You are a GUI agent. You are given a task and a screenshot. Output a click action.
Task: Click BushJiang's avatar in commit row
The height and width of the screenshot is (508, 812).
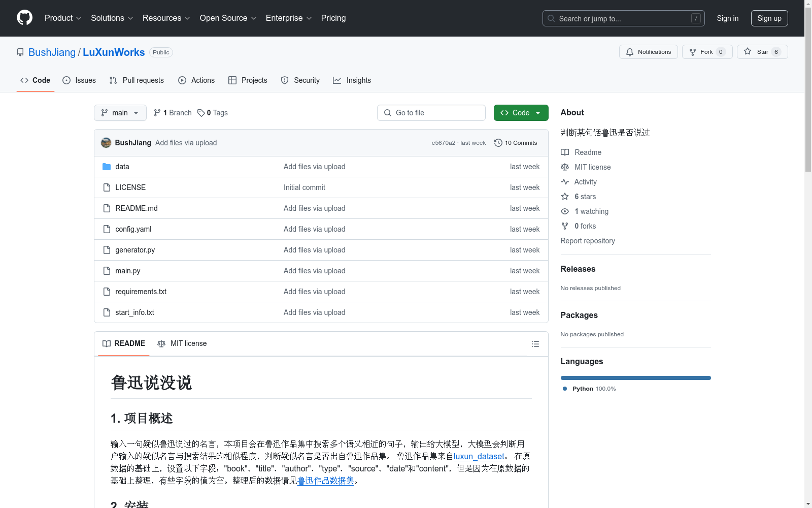(x=106, y=143)
